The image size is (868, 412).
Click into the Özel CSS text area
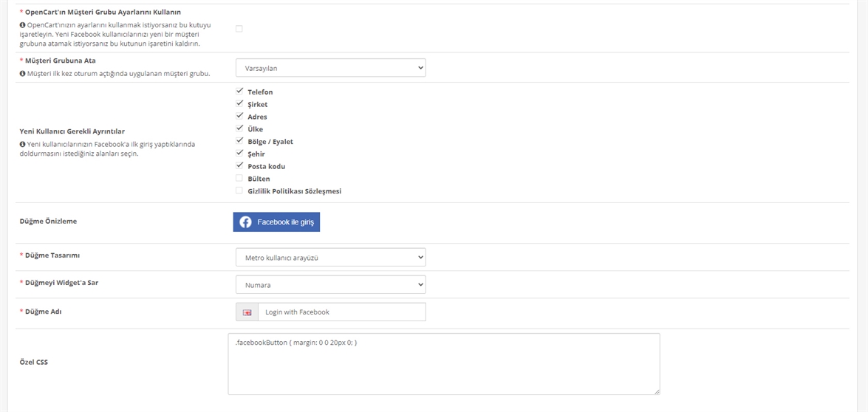point(444,364)
